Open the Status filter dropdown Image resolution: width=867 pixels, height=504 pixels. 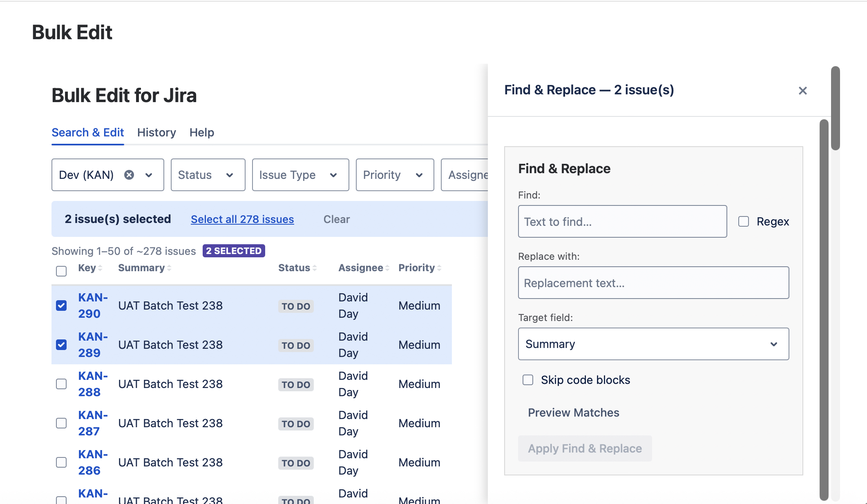tap(208, 175)
